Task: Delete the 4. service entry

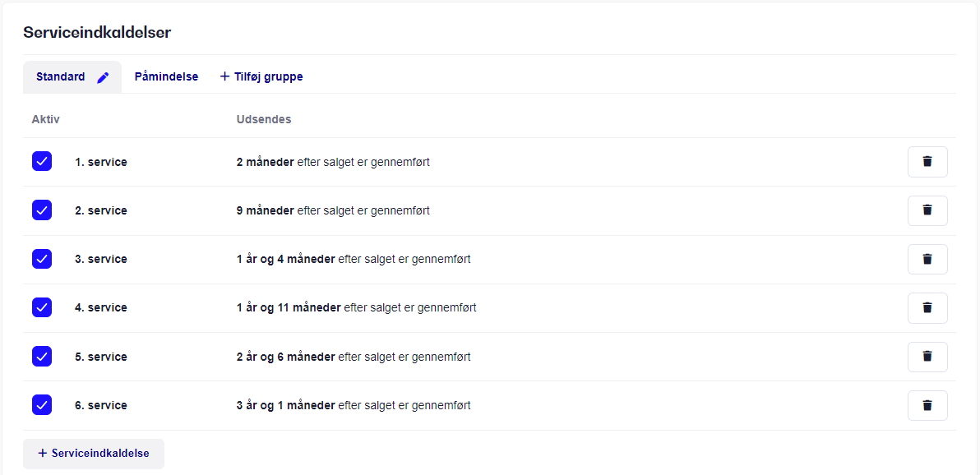Action: tap(927, 307)
